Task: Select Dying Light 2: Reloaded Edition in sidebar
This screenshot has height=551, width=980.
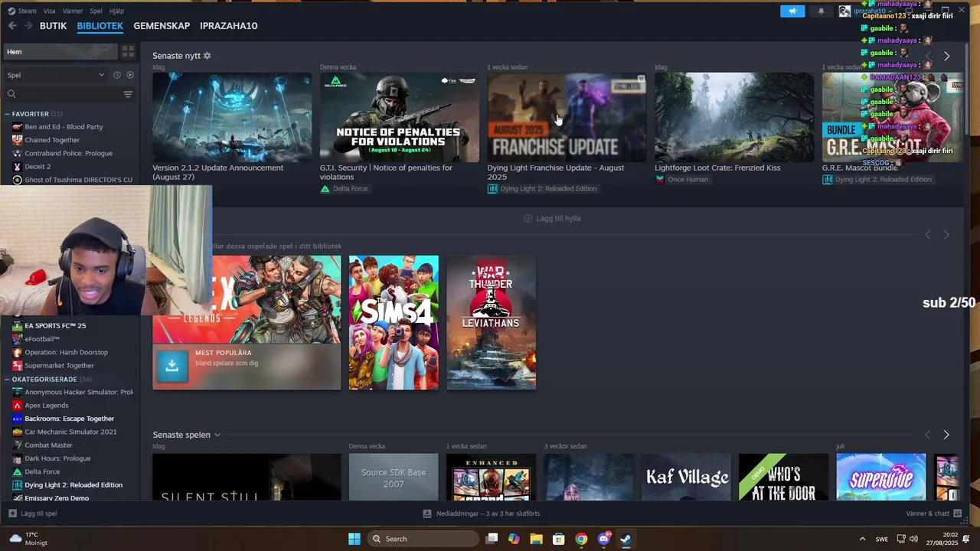Action: 73,485
